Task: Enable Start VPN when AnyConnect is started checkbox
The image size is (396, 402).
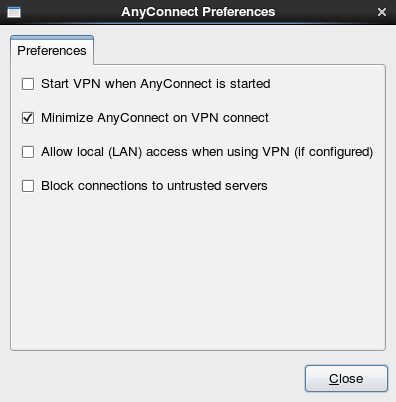Action: (x=28, y=84)
